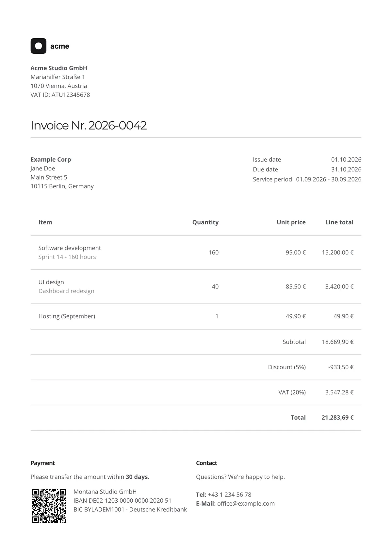Image resolution: width=392 pixels, height=555 pixels.
Task: Click 'Mariahilfer Straße 1' address line
Action: pyautogui.click(x=58, y=77)
